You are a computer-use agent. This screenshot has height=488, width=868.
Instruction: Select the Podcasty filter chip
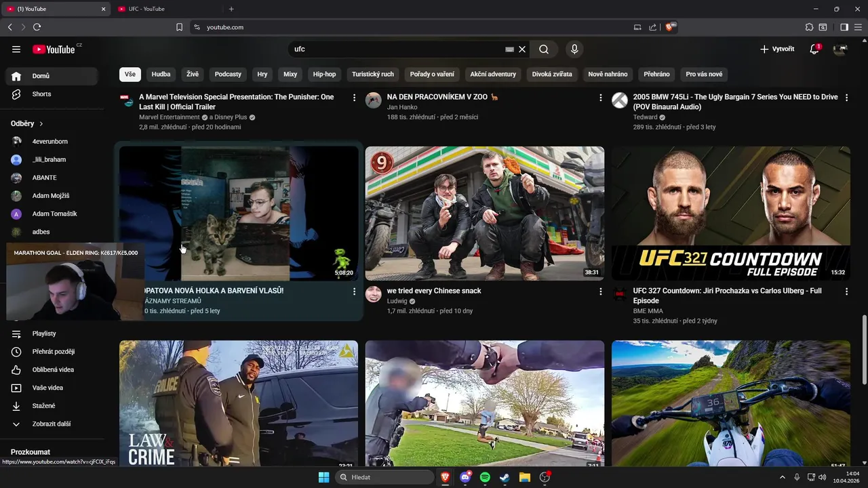[228, 74]
